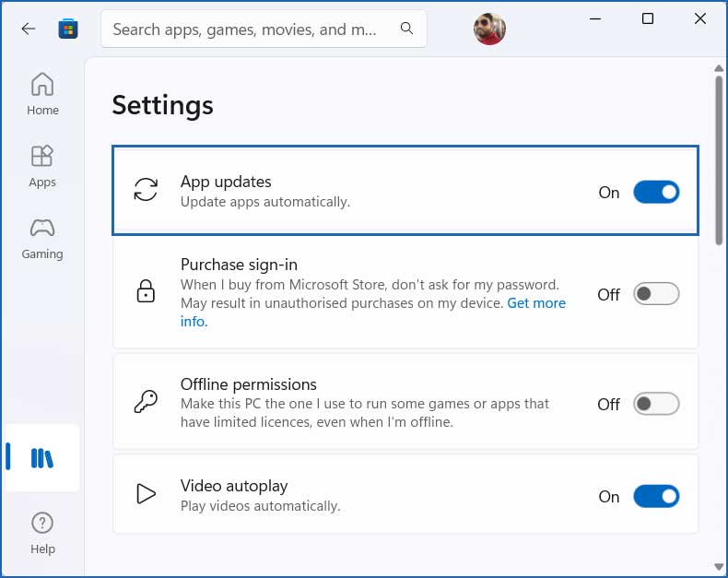Enable the Offline permissions toggle

point(656,403)
